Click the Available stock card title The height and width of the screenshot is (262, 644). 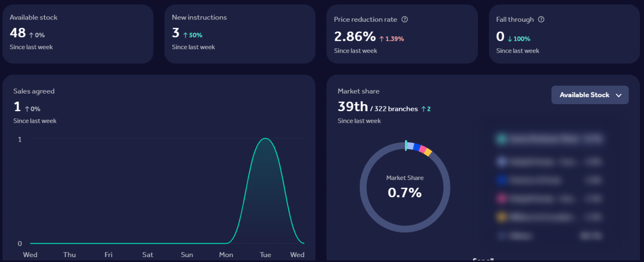(34, 17)
